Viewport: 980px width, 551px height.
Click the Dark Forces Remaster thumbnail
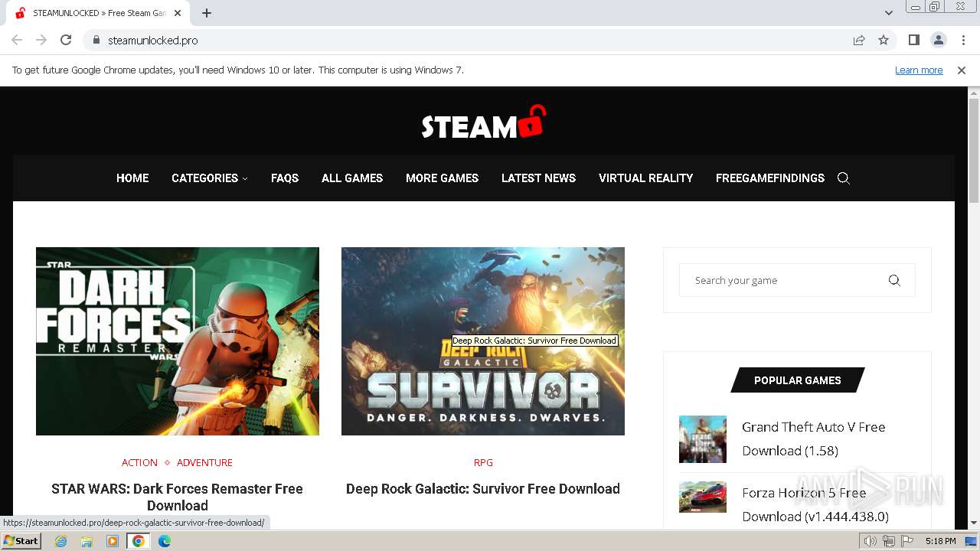[178, 341]
